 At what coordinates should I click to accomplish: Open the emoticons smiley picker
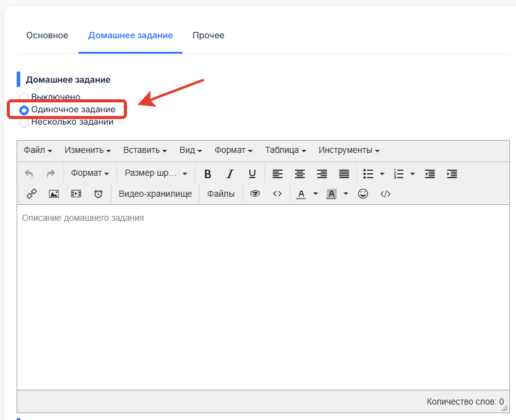pyautogui.click(x=363, y=194)
